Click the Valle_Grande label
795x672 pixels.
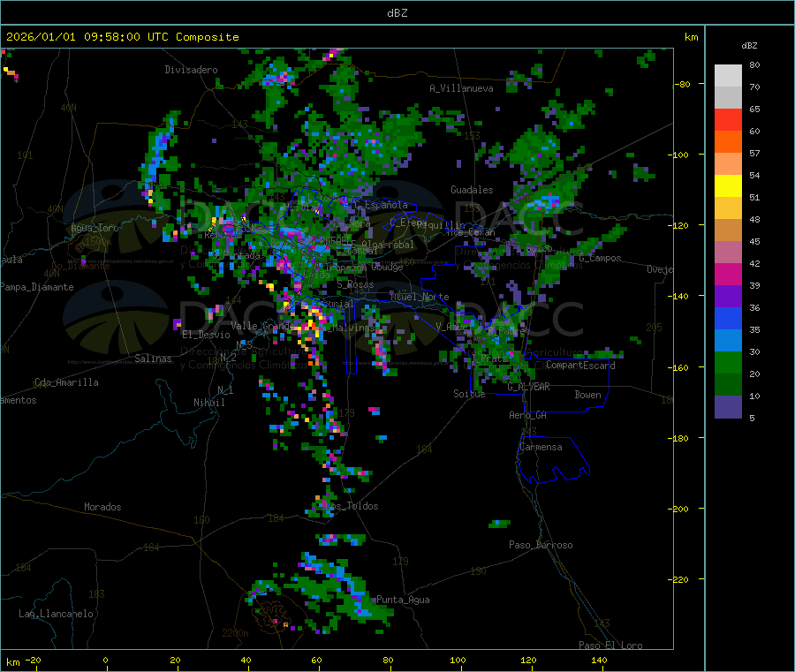[261, 326]
